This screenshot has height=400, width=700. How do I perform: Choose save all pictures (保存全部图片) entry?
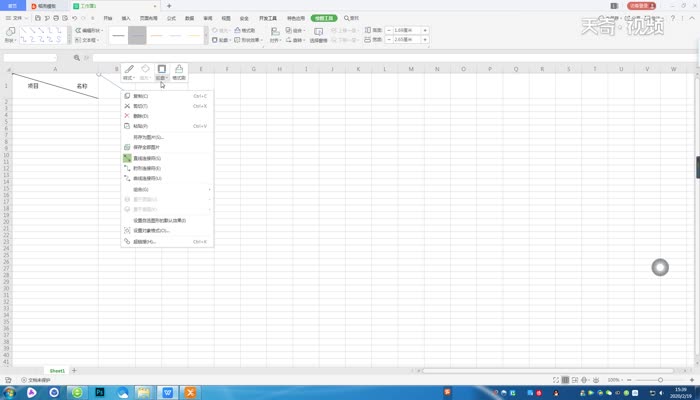click(x=167, y=147)
